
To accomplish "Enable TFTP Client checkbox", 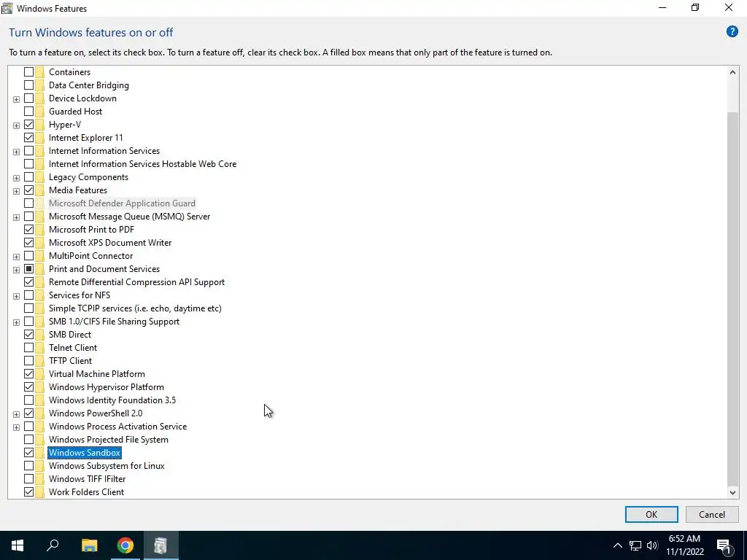I will (x=28, y=361).
